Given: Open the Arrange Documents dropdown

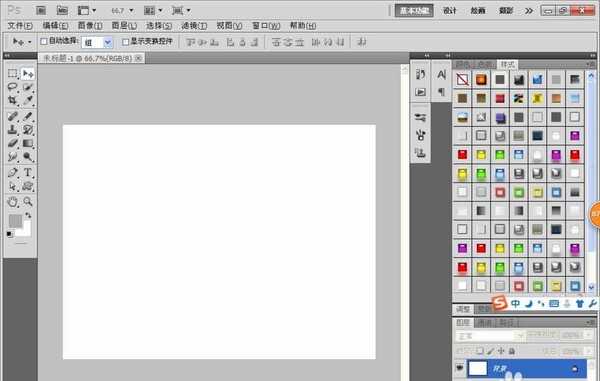Looking at the screenshot, I should click(153, 10).
